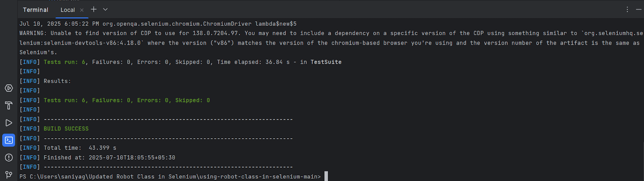Open the Build hammer tool window
644x181 pixels.
(x=8, y=106)
